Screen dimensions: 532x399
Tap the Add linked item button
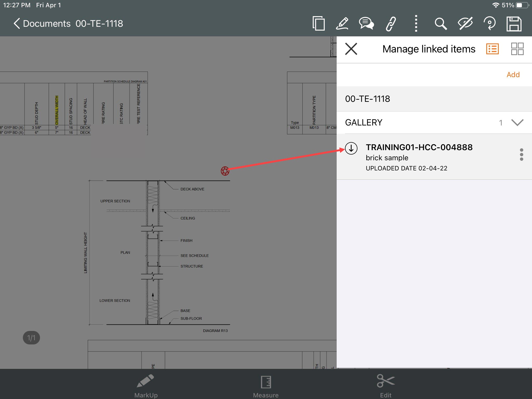(x=513, y=75)
